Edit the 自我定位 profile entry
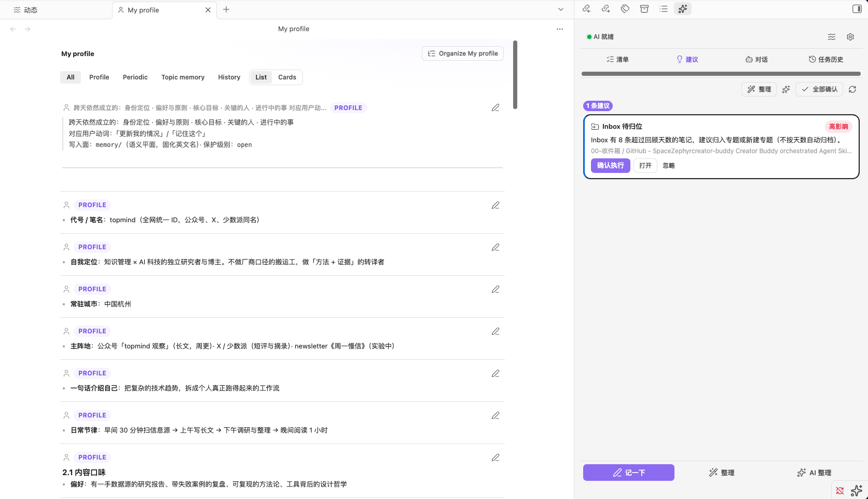 [x=495, y=247]
